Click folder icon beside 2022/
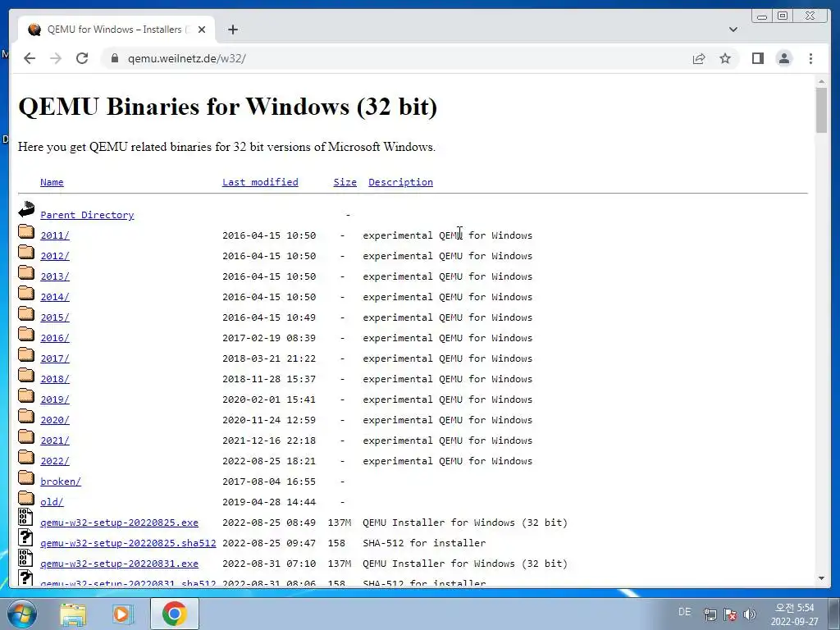Screen dimensions: 840x630 26,457
